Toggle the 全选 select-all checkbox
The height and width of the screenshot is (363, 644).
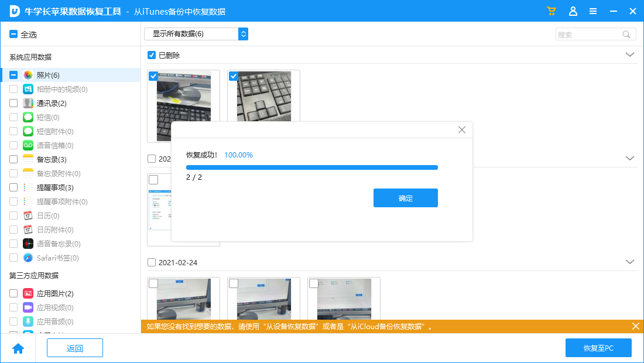(x=13, y=35)
